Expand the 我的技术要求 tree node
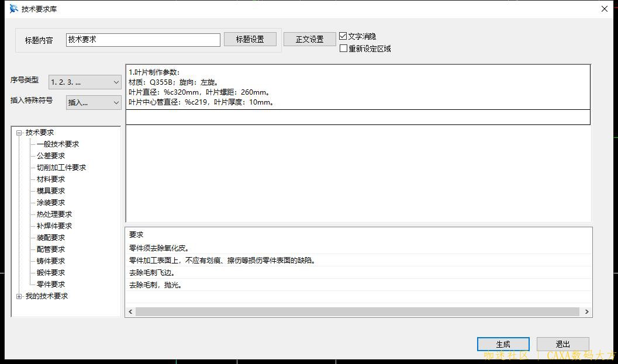Image resolution: width=618 pixels, height=364 pixels. pyautogui.click(x=19, y=296)
